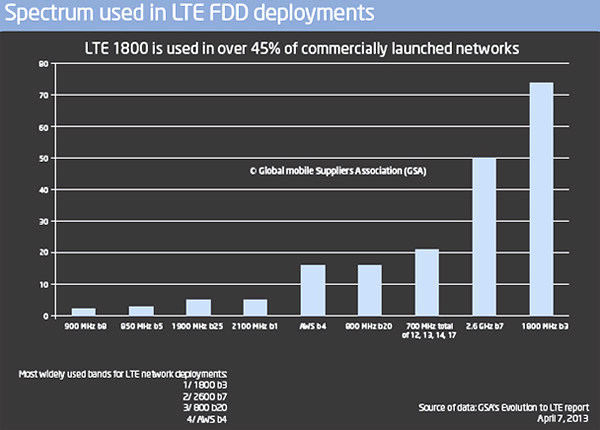Screen dimensions: 600x430
Task: Click '4/ AWS b4' in the ranked list
Action: (x=207, y=419)
